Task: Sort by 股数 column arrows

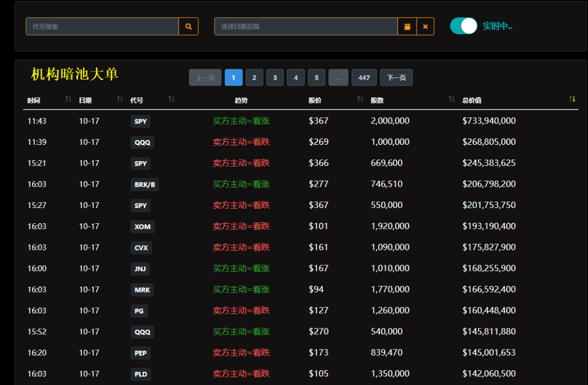Action: click(x=451, y=99)
